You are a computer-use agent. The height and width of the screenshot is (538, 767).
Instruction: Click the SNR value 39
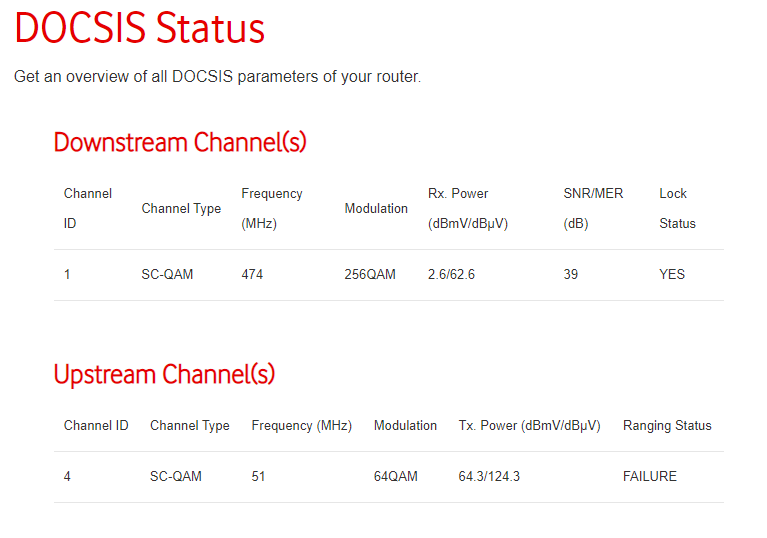coord(570,274)
